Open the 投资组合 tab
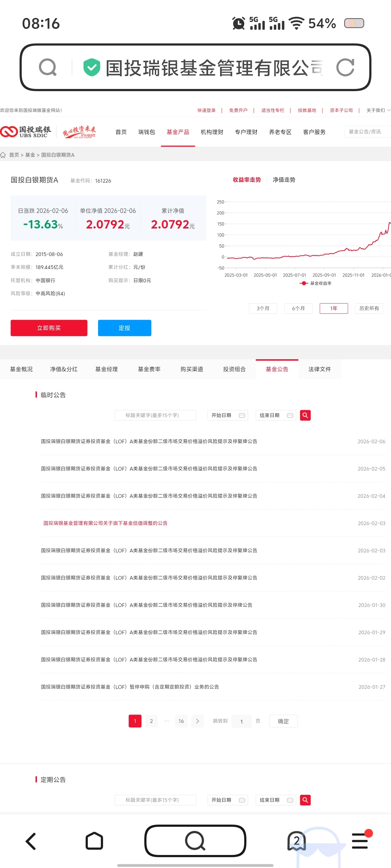The image size is (391, 868). pos(235,369)
